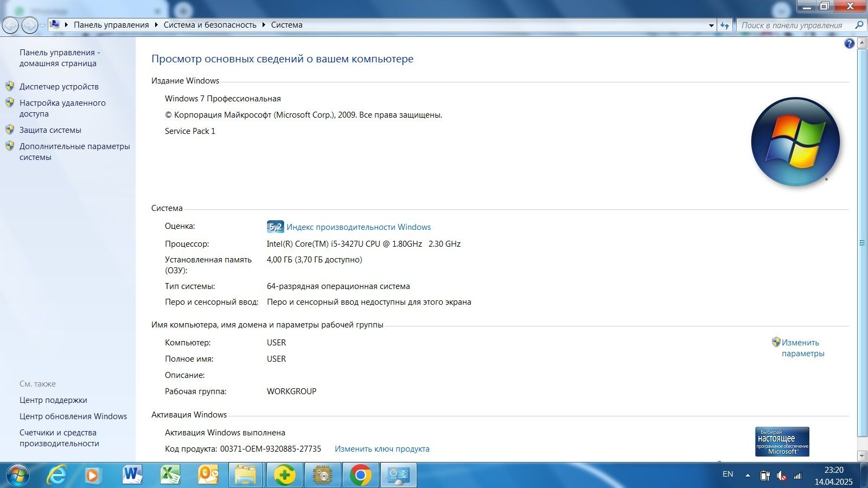Open 'Панель управления - домашняя страница'
Viewport: 868px width, 488px height.
[x=60, y=58]
